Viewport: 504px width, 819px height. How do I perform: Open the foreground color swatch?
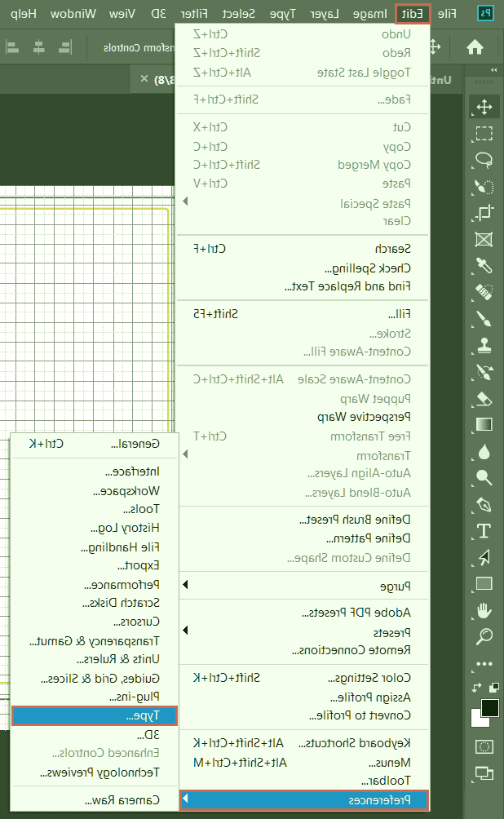pyautogui.click(x=489, y=707)
